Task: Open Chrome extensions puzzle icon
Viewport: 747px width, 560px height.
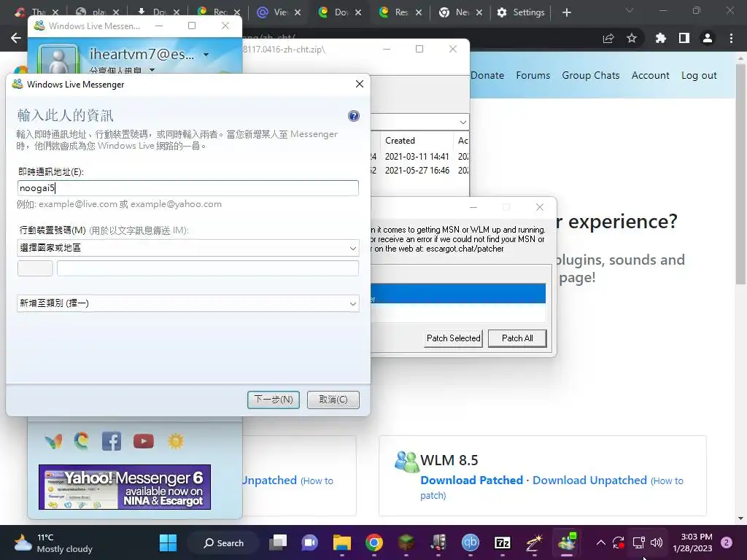Action: coord(660,38)
